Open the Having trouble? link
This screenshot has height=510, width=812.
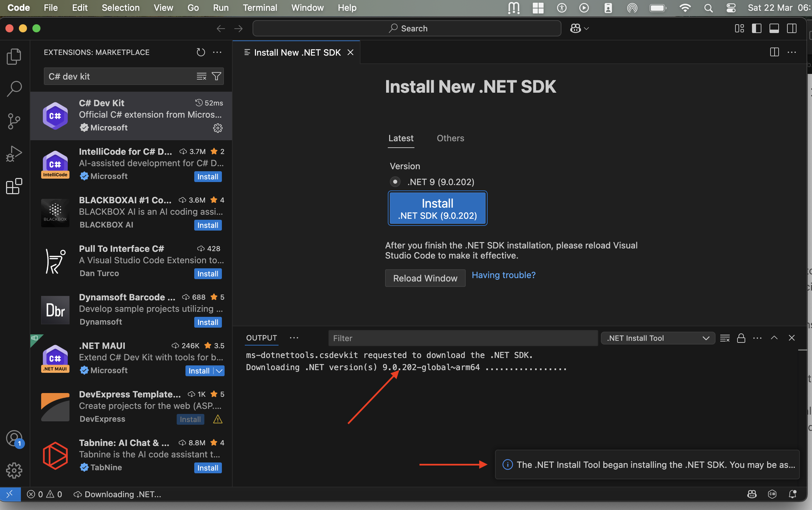click(x=503, y=275)
